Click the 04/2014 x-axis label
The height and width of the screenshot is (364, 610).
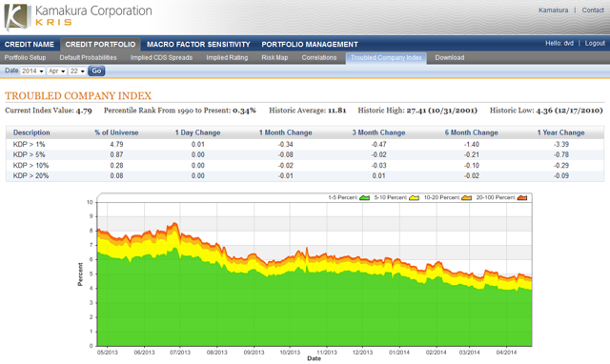pyautogui.click(x=506, y=353)
